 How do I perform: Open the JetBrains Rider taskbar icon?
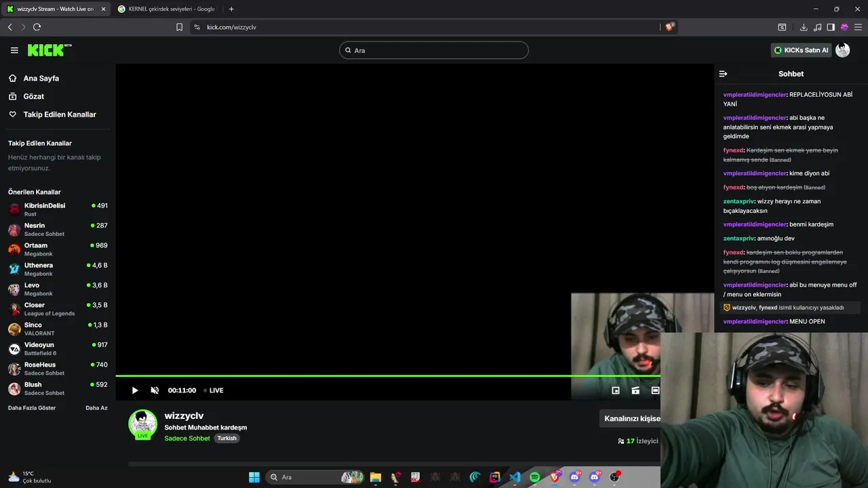tap(494, 477)
